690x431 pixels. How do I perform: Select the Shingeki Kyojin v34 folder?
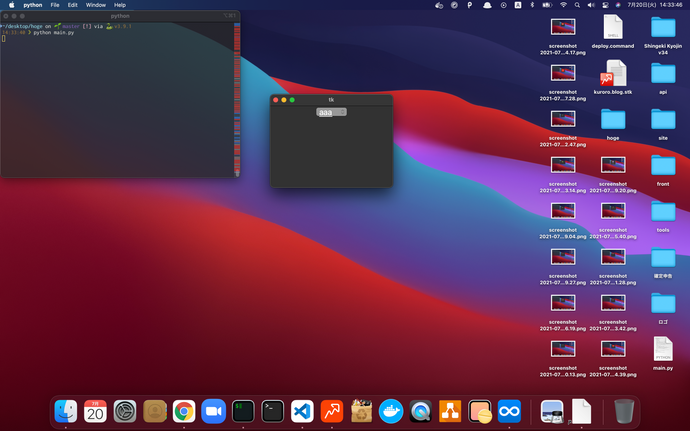coord(663,27)
